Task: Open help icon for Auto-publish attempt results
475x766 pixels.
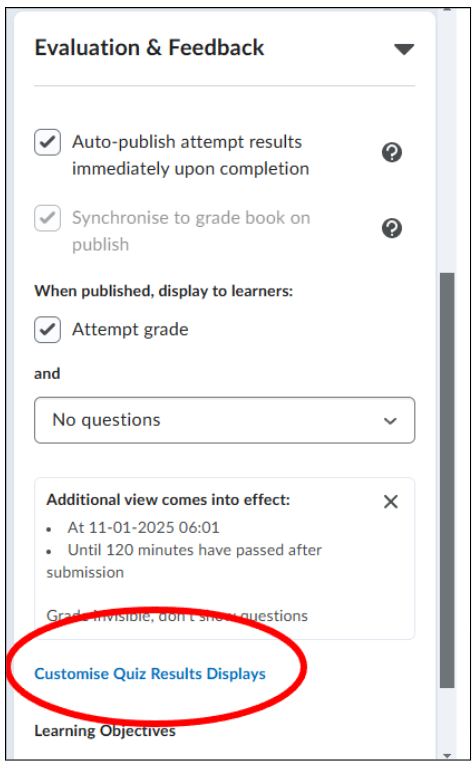Action: pos(391,153)
